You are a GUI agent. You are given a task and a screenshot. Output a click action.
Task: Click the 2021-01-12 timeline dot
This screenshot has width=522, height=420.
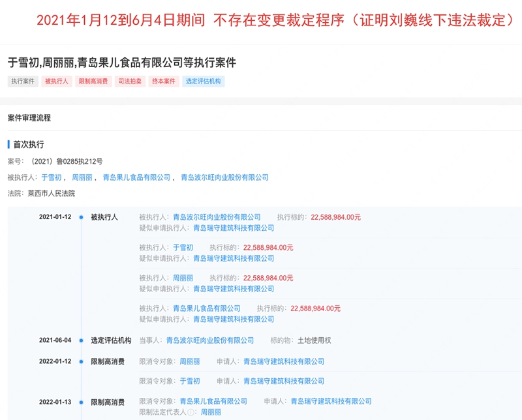pyautogui.click(x=81, y=217)
